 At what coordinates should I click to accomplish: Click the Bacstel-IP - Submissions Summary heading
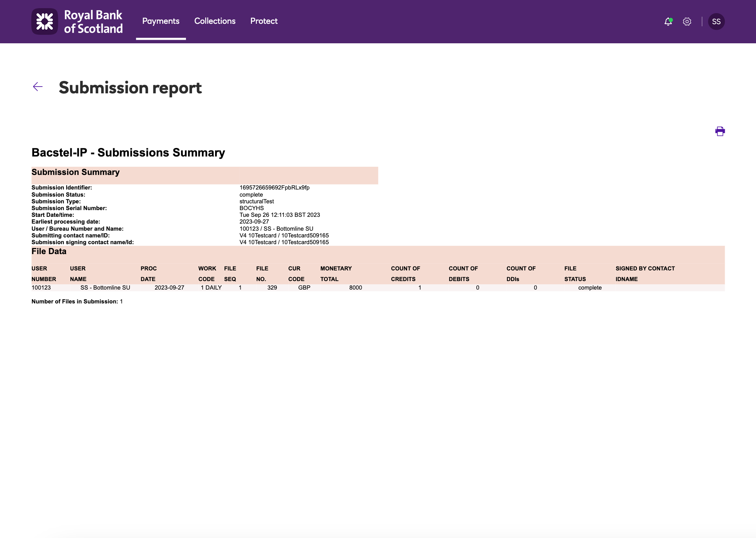[128, 153]
